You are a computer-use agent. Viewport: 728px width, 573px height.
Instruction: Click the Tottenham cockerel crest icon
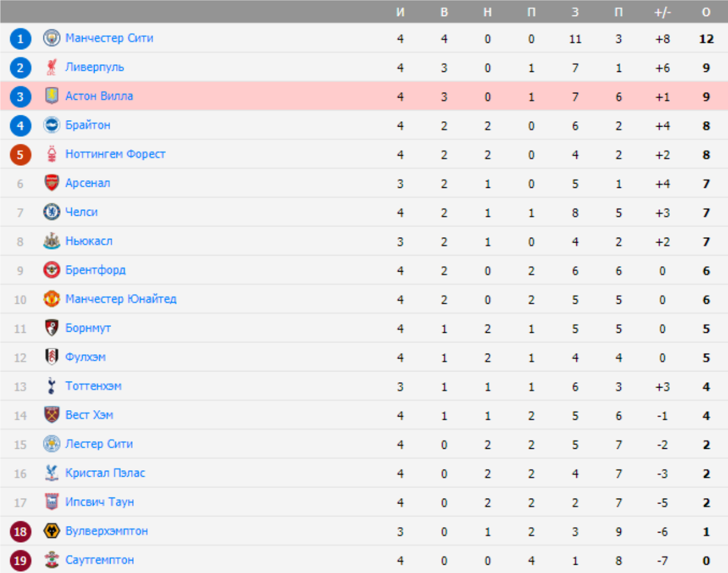tap(52, 386)
